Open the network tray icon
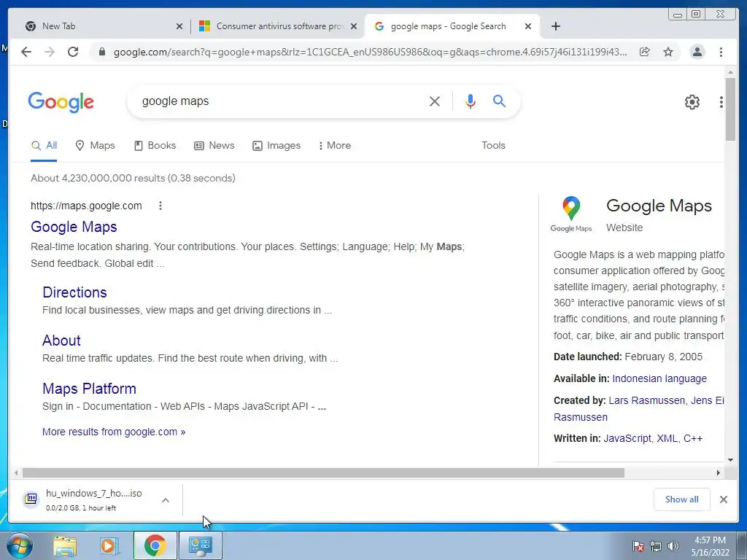This screenshot has width=747, height=560. pyautogui.click(x=656, y=546)
